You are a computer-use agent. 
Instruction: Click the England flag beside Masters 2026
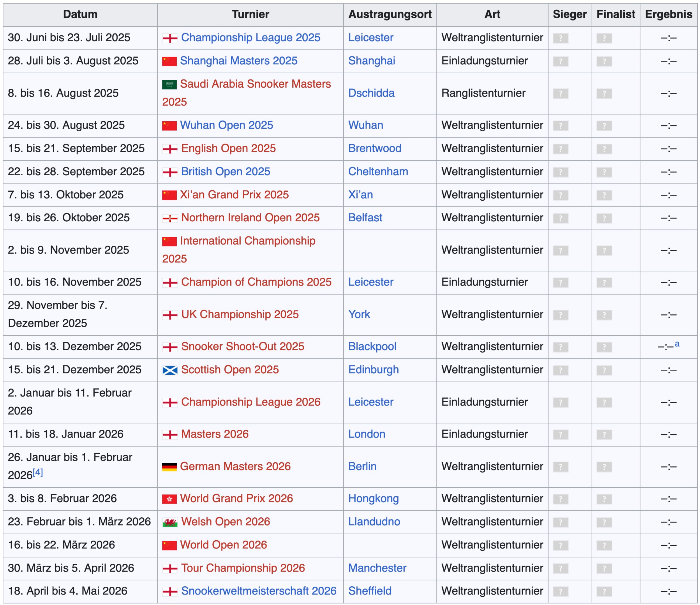[170, 435]
